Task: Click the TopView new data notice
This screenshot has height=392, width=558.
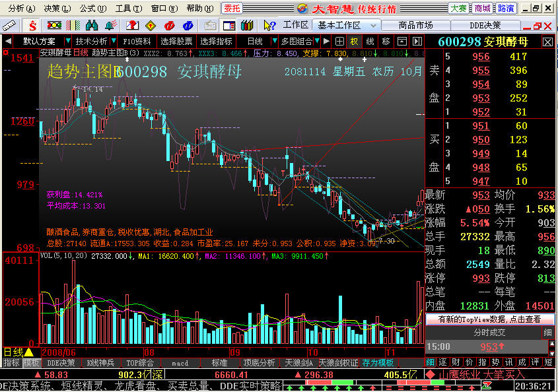Action: coord(489,319)
